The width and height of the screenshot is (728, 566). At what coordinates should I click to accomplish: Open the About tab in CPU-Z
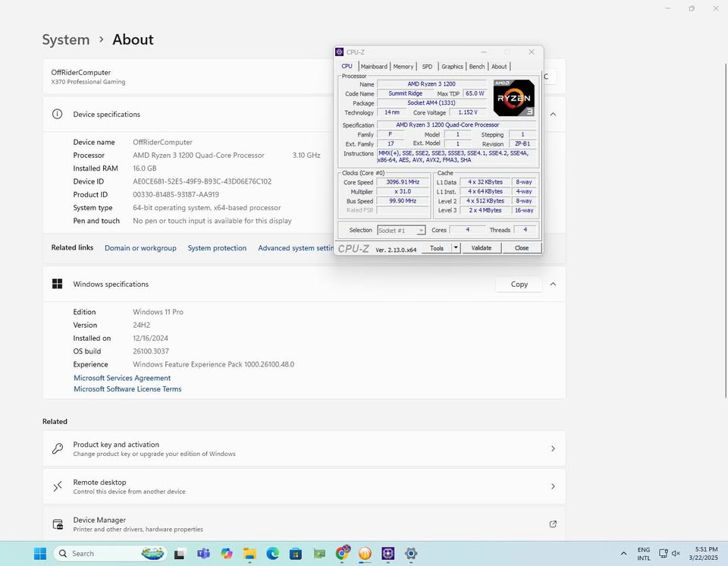[x=499, y=67]
